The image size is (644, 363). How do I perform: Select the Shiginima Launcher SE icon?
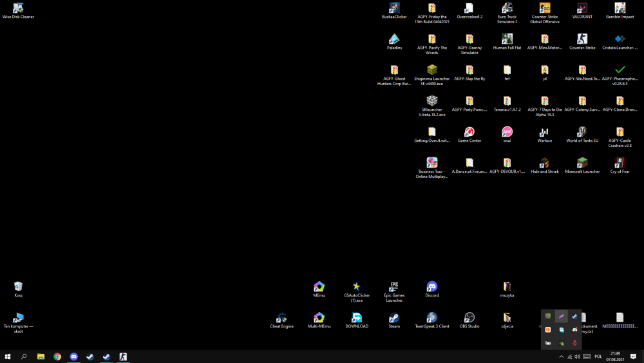(431, 75)
